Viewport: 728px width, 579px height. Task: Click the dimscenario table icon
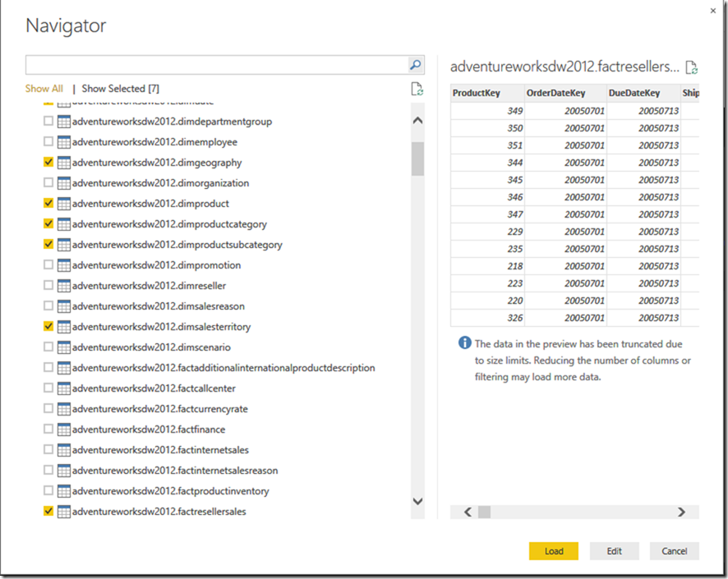tap(63, 347)
